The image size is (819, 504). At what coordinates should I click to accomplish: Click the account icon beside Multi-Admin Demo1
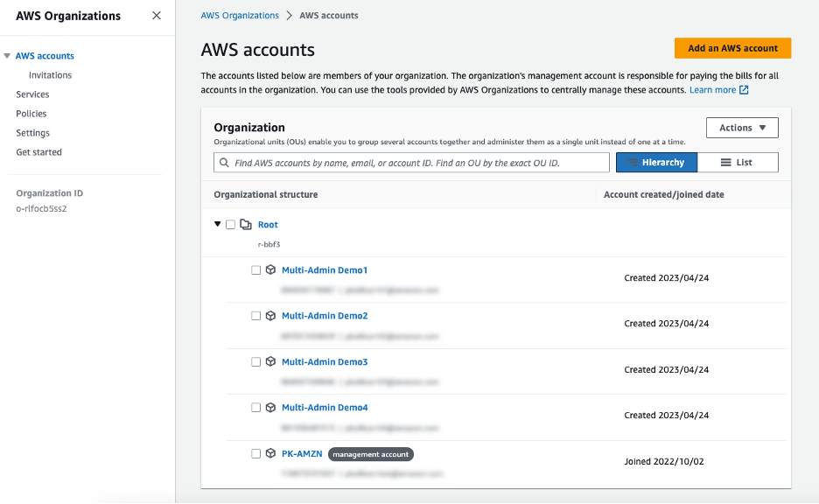pos(270,269)
